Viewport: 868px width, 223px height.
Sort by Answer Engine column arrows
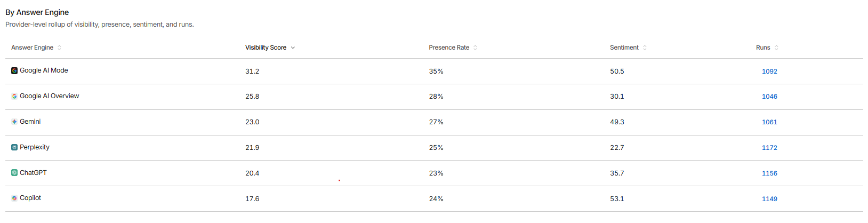point(59,47)
